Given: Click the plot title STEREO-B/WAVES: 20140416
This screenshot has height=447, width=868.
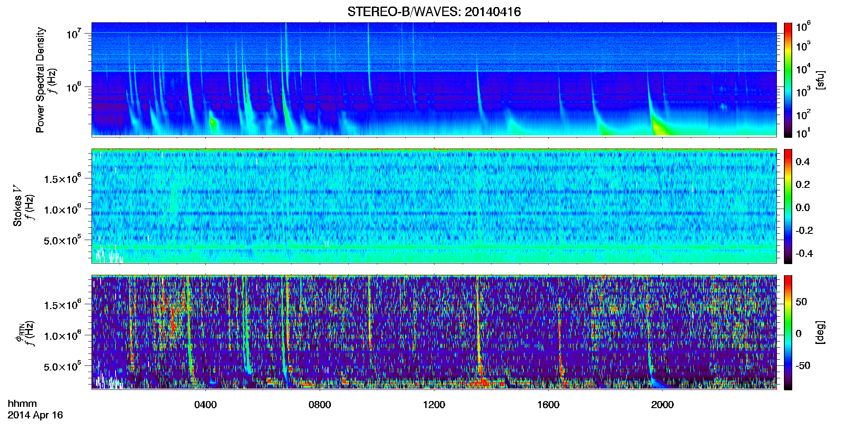Looking at the screenshot, I should point(434,12).
